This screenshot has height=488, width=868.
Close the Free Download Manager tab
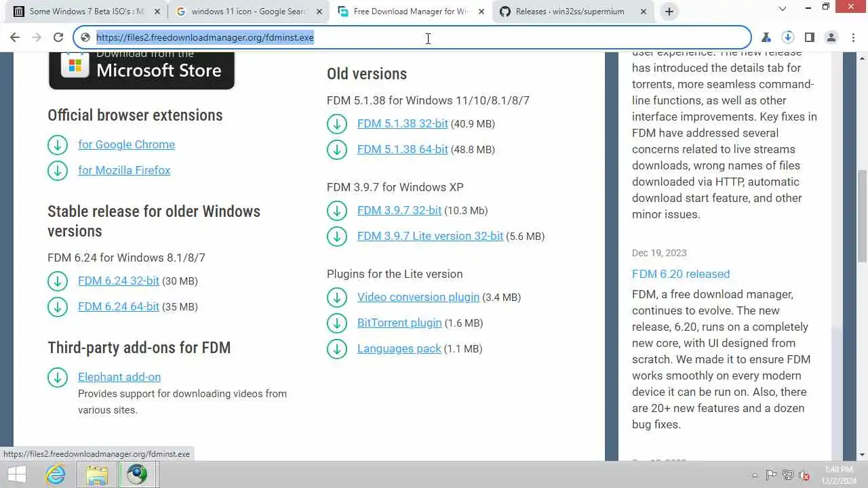click(481, 12)
